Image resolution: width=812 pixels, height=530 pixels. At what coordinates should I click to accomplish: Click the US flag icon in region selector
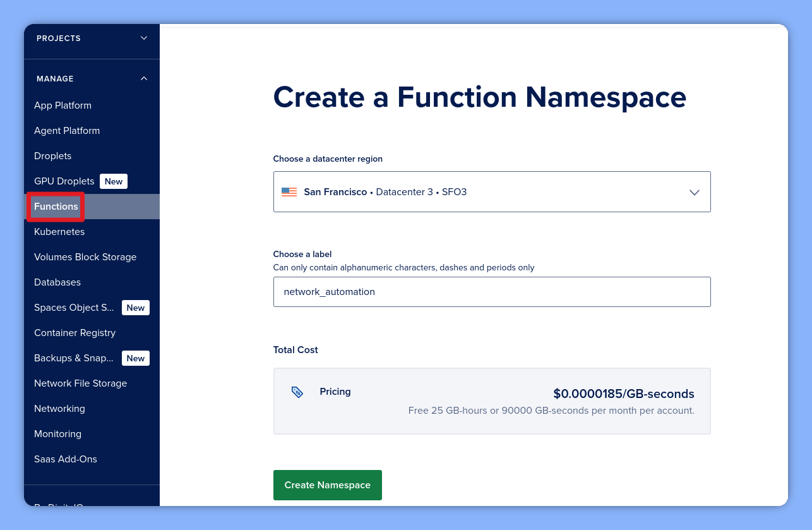click(289, 191)
